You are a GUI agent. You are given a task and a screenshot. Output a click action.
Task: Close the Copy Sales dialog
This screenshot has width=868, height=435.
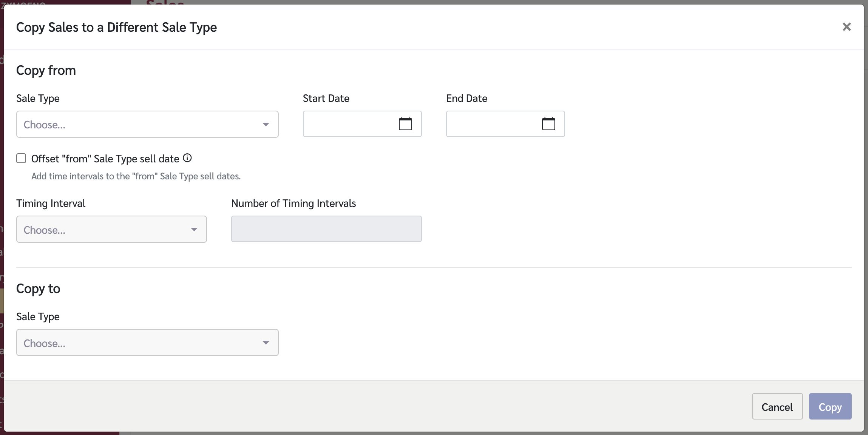[x=846, y=27]
